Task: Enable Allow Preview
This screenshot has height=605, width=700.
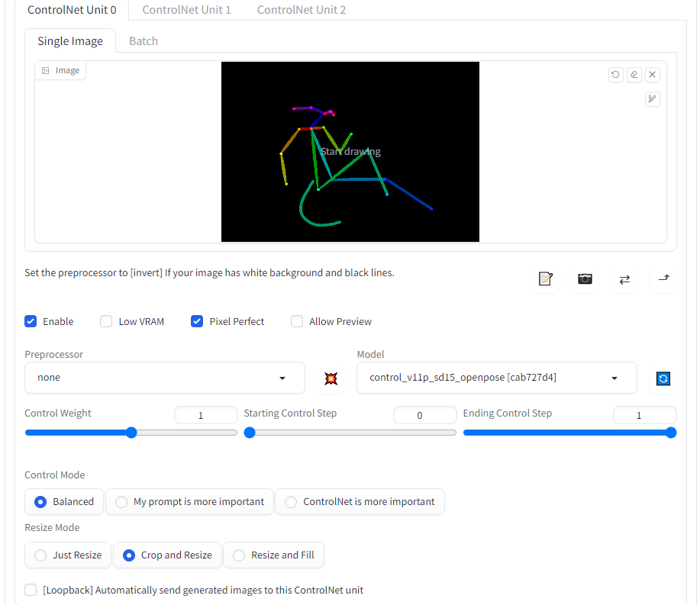Action: pos(296,321)
